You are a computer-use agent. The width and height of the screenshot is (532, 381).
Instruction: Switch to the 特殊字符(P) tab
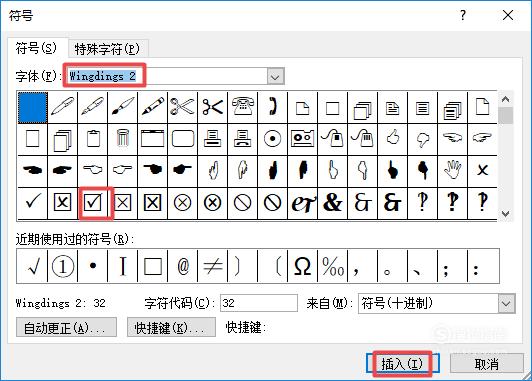108,49
